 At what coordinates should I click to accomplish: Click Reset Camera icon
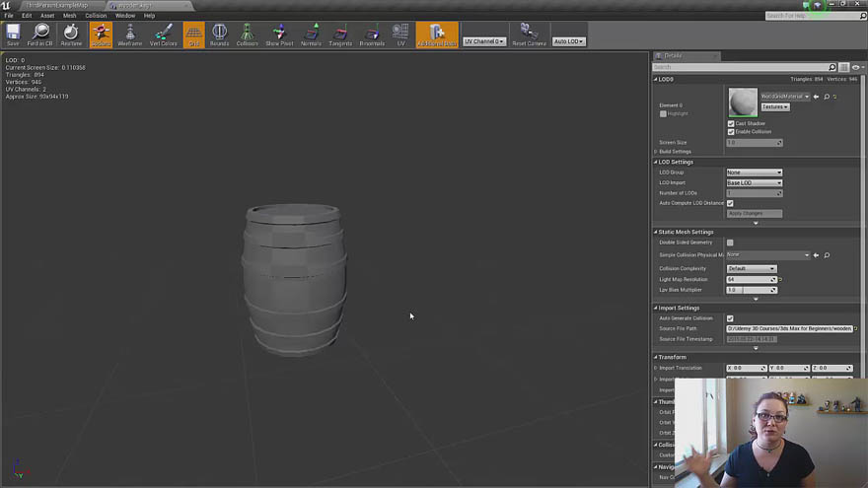click(x=530, y=35)
